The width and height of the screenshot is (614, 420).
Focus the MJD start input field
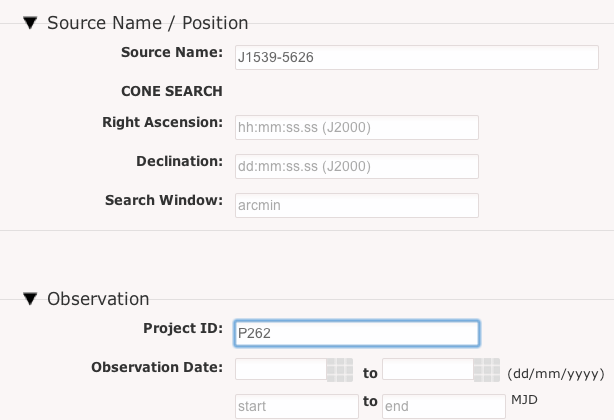tap(296, 406)
